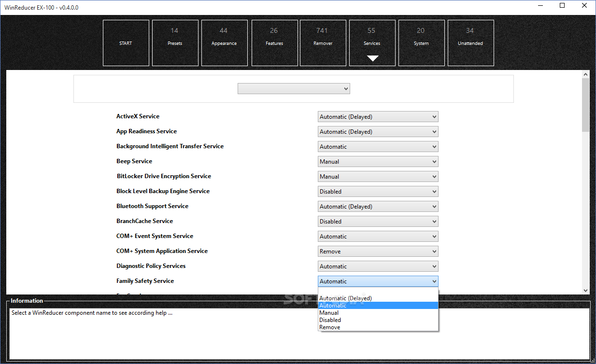Click the services list scrollbar up arrow
596x364 pixels.
pos(586,74)
